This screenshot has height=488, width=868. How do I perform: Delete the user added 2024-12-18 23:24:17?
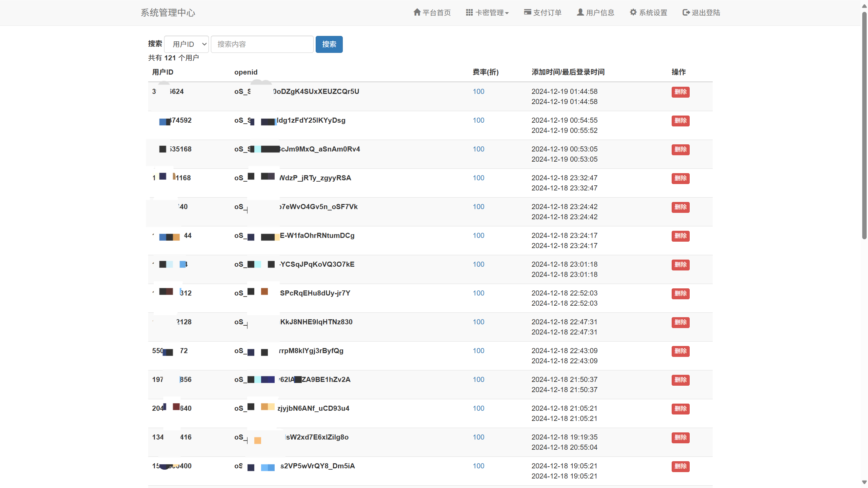pyautogui.click(x=680, y=236)
